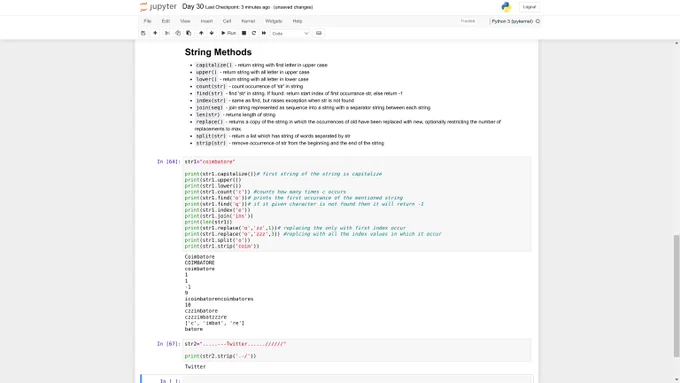Open the Cell menu
Image resolution: width=680 pixels, height=383 pixels.
coord(227,21)
